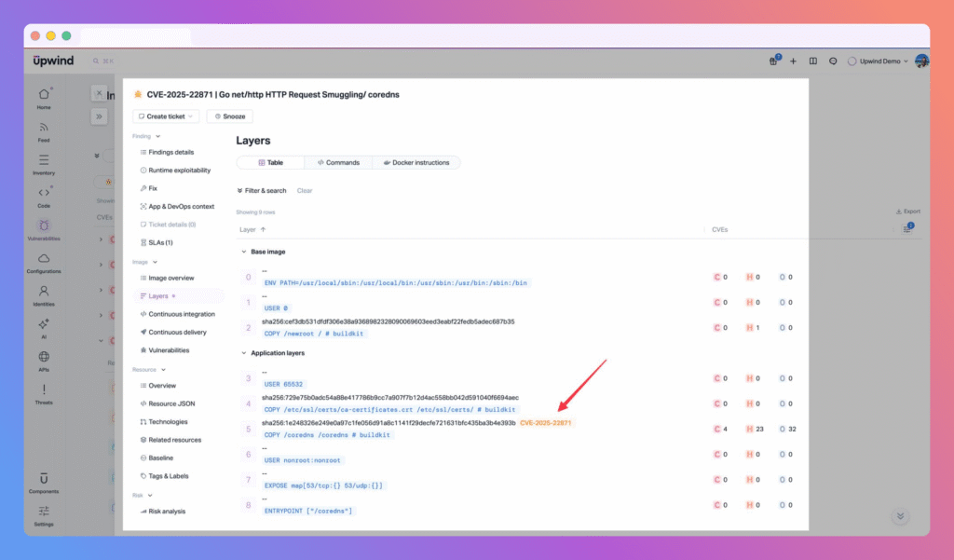Open Settings at sidebar bottom
This screenshot has width=954, height=560.
coord(44,511)
